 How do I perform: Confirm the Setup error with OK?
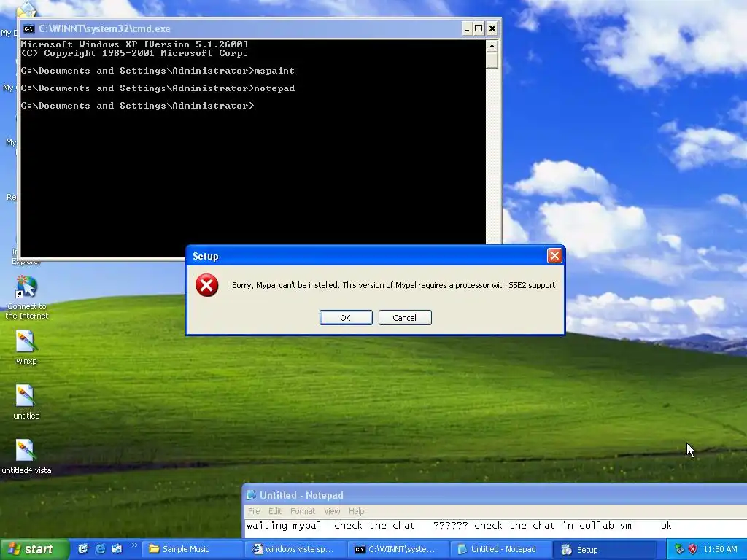point(346,318)
